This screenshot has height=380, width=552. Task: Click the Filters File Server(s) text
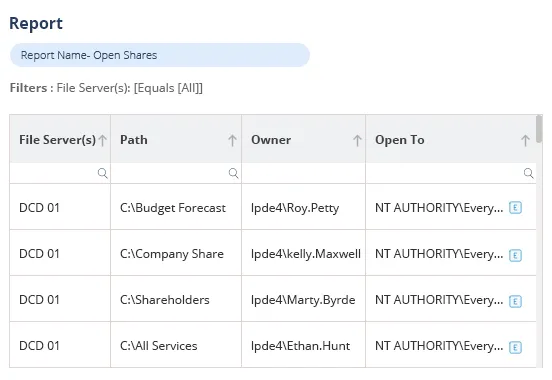coord(106,88)
